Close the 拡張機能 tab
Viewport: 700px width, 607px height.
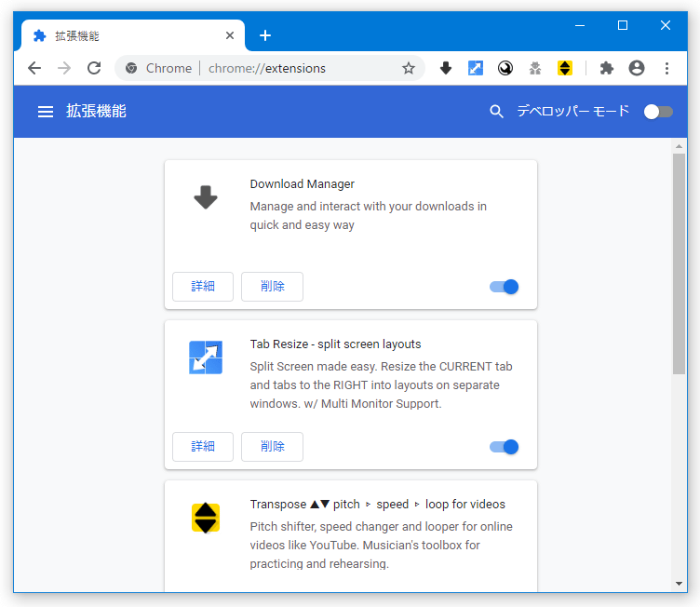(x=230, y=35)
